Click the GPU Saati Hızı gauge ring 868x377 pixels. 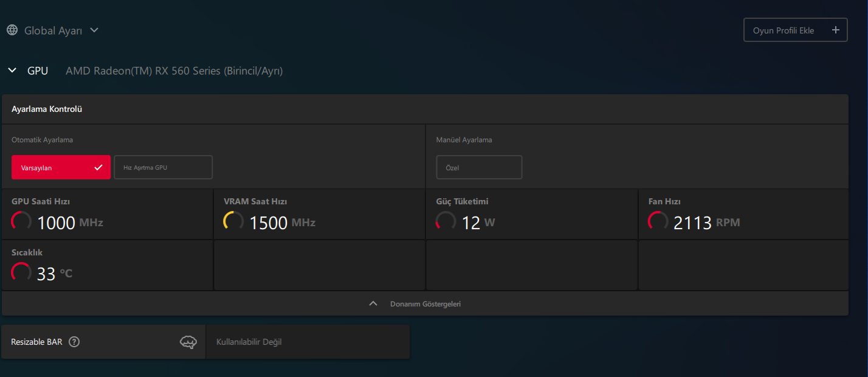[21, 221]
